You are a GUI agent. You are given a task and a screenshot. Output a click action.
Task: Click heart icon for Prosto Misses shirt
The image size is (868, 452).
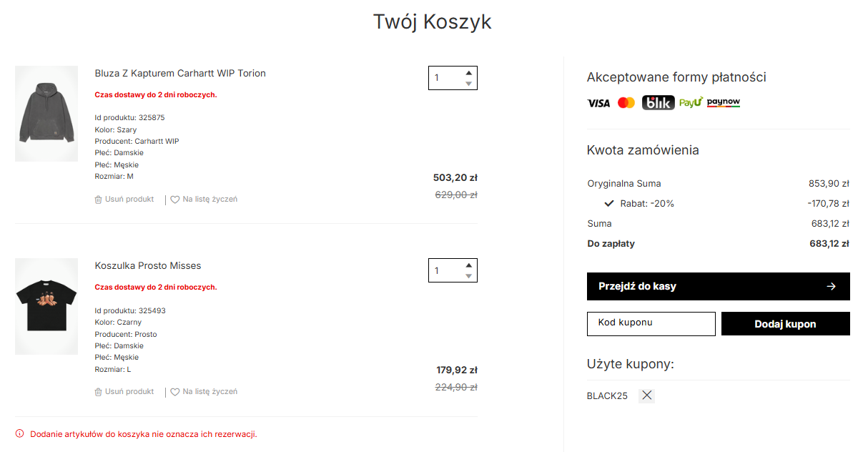(175, 392)
